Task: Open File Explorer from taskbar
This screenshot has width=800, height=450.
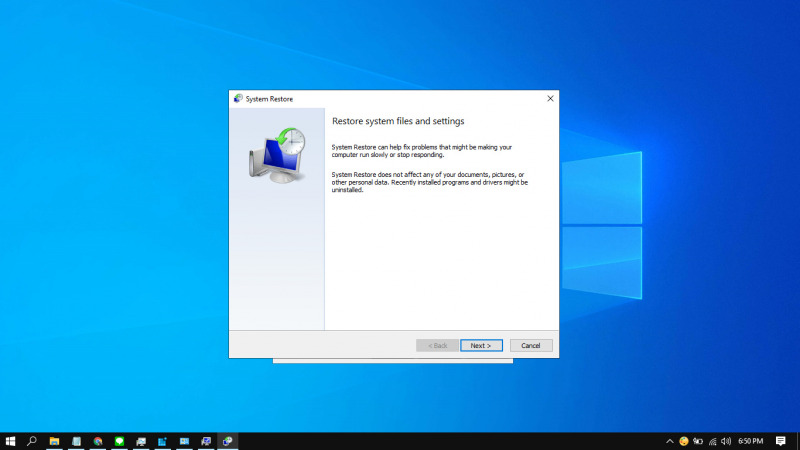Action: pos(54,441)
